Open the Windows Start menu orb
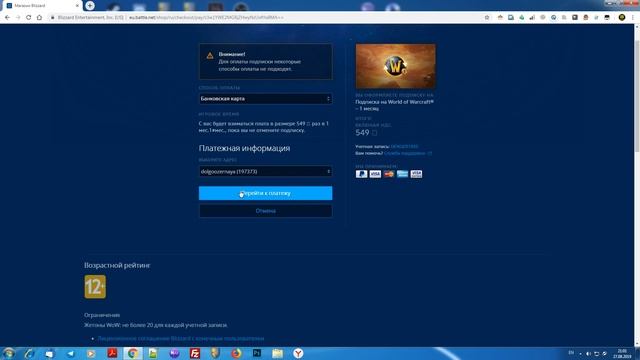 (x=9, y=353)
